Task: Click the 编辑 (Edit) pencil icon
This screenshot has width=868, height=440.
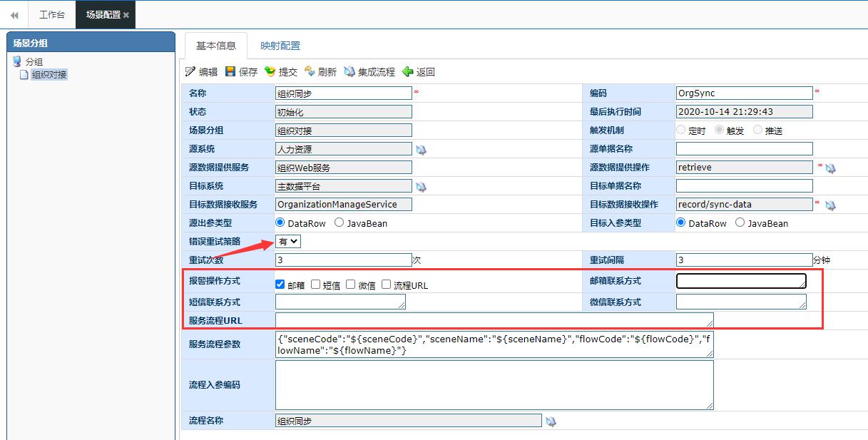Action: (x=190, y=71)
